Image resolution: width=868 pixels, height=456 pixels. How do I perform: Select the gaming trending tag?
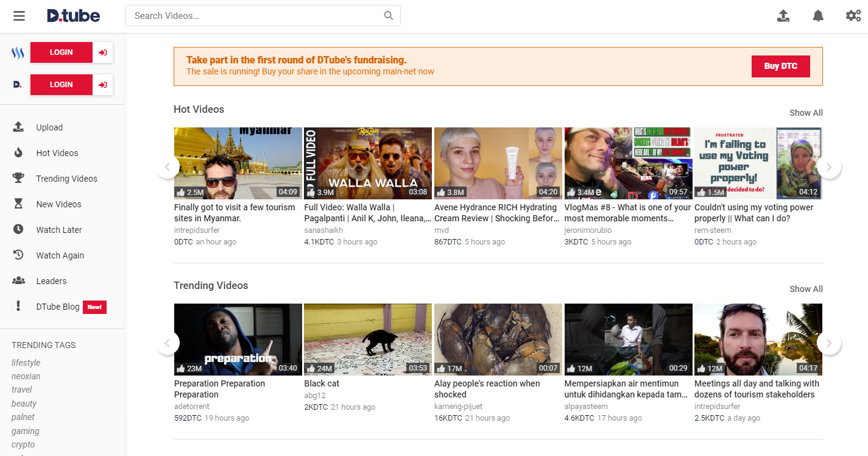click(x=26, y=431)
